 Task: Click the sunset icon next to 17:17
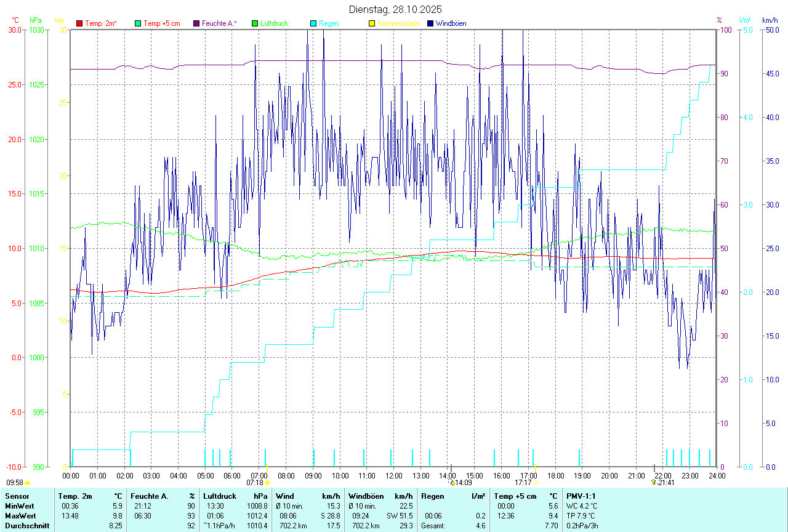(x=536, y=483)
